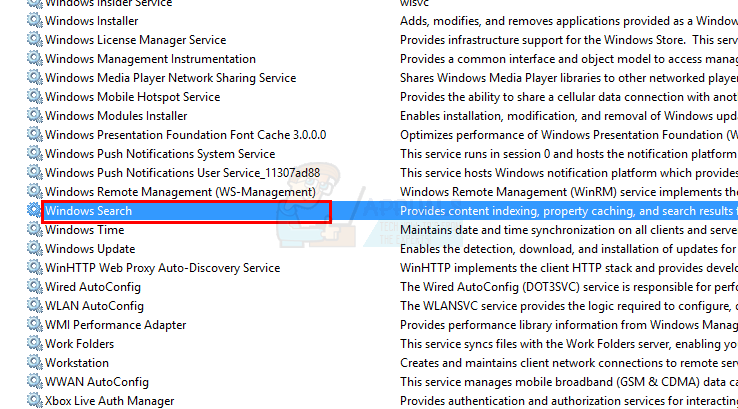Click description 'Creates and maintains client network connections'
The height and width of the screenshot is (409, 738).
[x=569, y=363]
